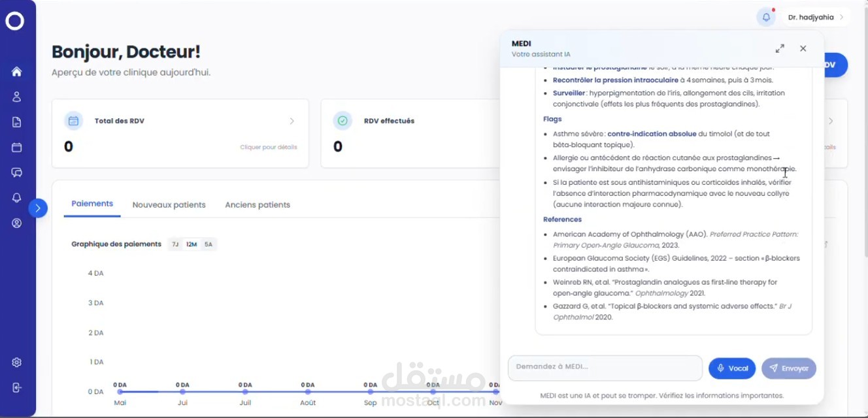Click the American Academy of Ophthalmology reference

pos(675,240)
